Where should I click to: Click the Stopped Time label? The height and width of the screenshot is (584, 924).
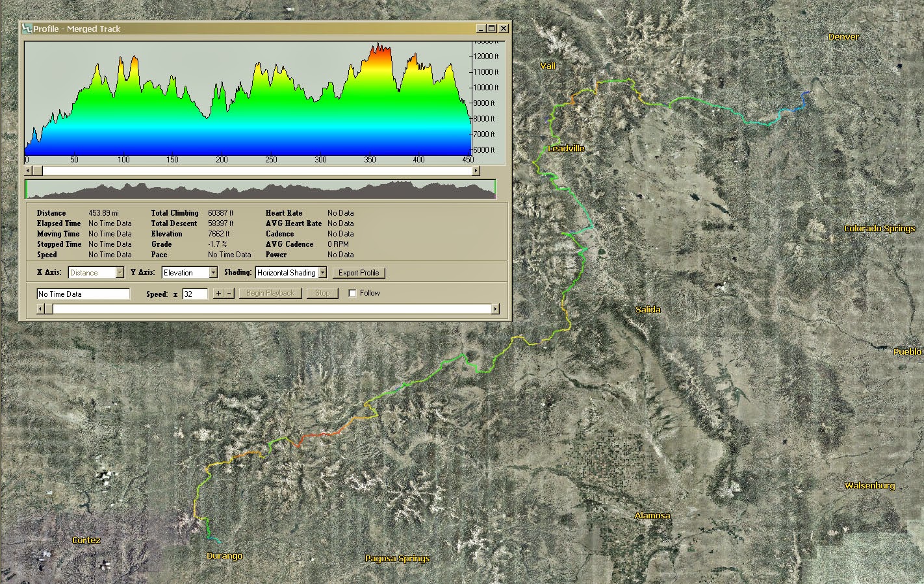pyautogui.click(x=59, y=244)
